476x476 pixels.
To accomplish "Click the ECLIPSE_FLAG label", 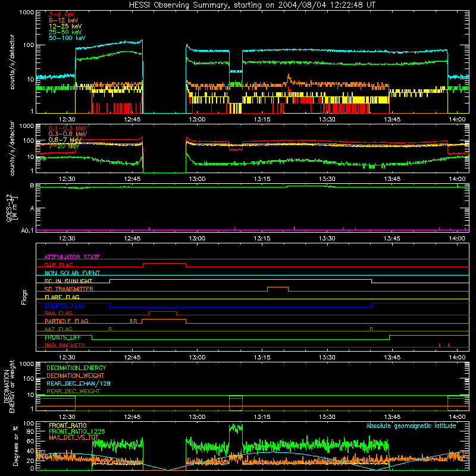I will (x=65, y=305).
